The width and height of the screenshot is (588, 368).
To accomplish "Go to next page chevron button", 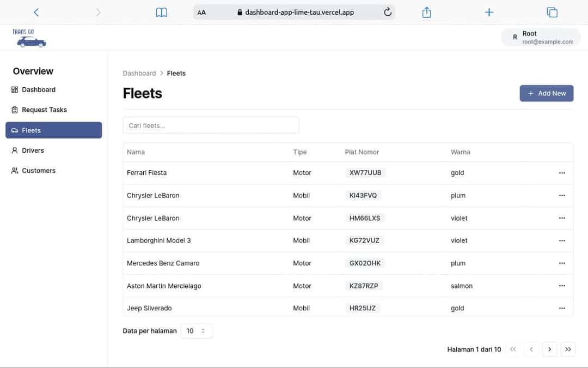I will (x=549, y=349).
